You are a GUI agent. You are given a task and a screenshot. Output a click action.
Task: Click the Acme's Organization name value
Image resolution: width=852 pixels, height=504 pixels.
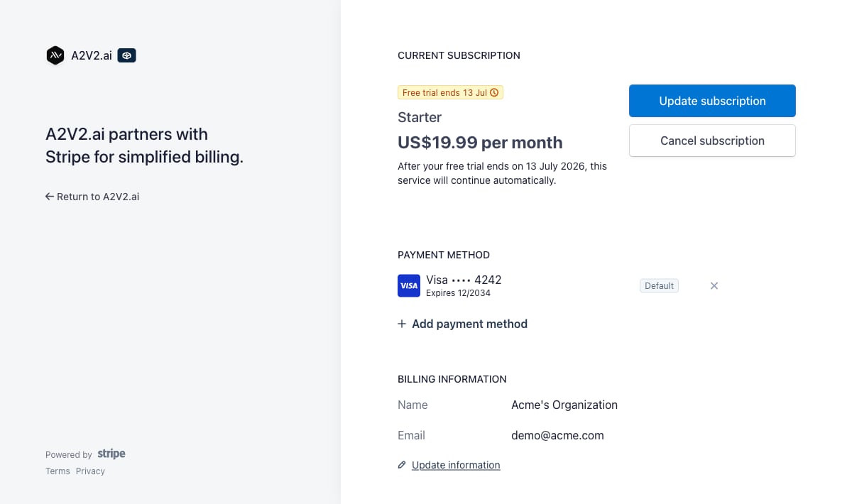(564, 405)
